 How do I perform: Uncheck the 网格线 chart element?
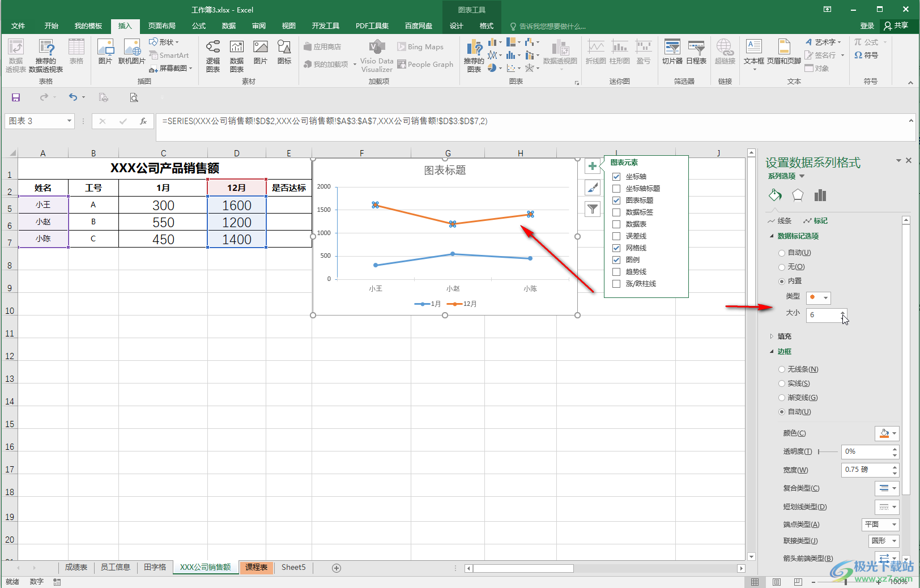click(x=616, y=248)
